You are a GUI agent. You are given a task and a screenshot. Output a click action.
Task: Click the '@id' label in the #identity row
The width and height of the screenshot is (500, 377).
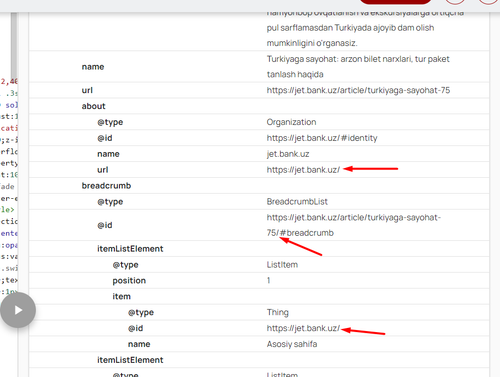tap(105, 138)
